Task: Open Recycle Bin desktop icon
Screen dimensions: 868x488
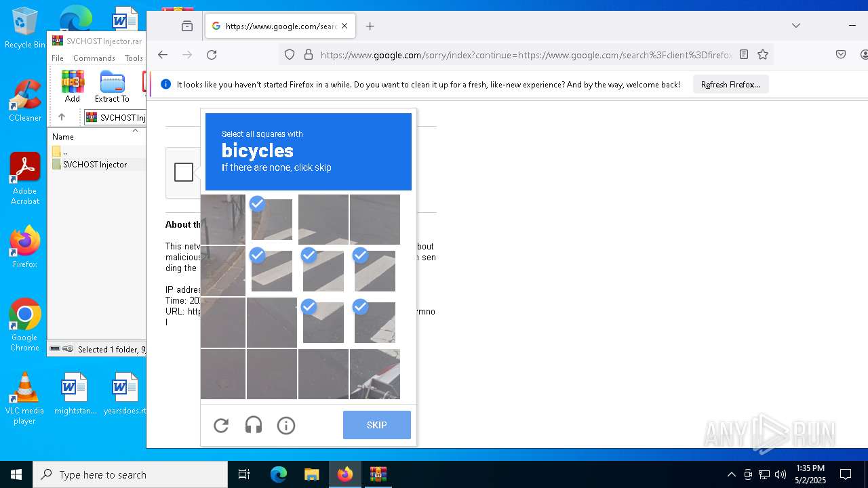Action: [24, 28]
